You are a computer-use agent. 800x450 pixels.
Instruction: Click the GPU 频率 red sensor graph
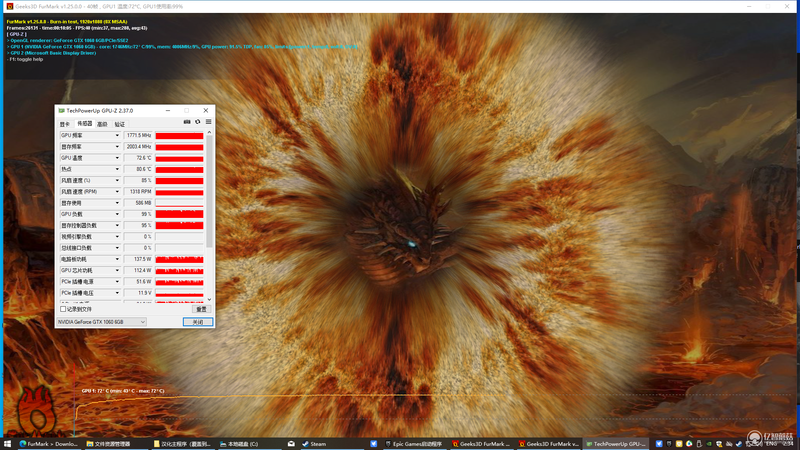click(180, 135)
